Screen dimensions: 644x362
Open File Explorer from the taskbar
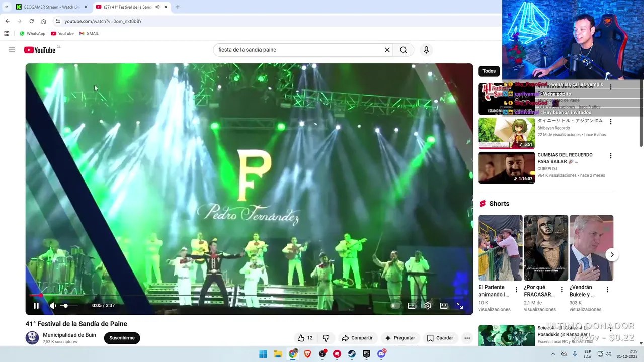[x=278, y=354]
